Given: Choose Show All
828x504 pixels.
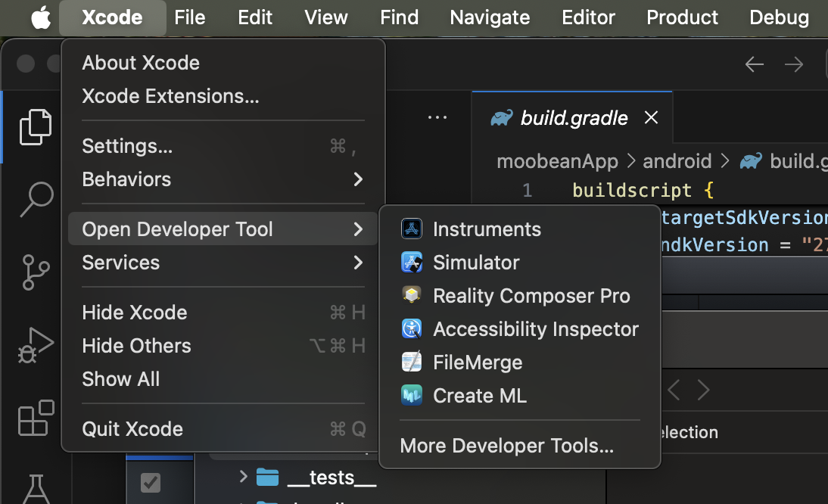Looking at the screenshot, I should pyautogui.click(x=223, y=379).
